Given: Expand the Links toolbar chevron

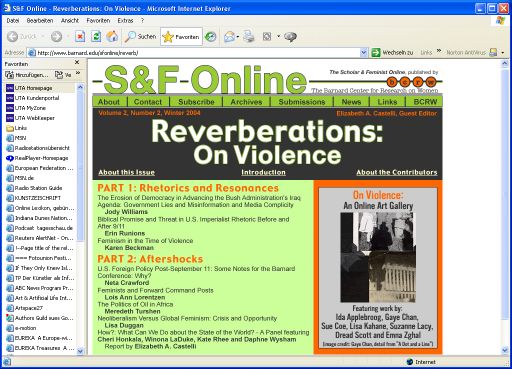Looking at the screenshot, I should (x=439, y=52).
